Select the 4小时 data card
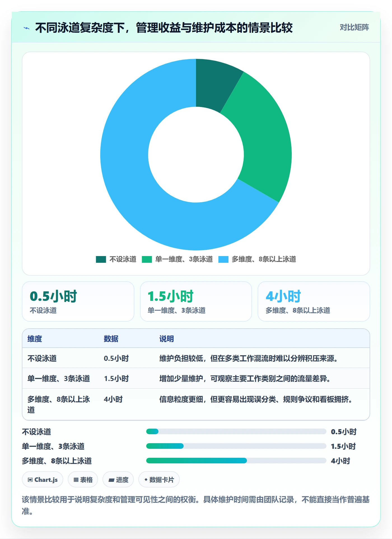Screen dimensions: 392x539 pyautogui.click(x=314, y=301)
